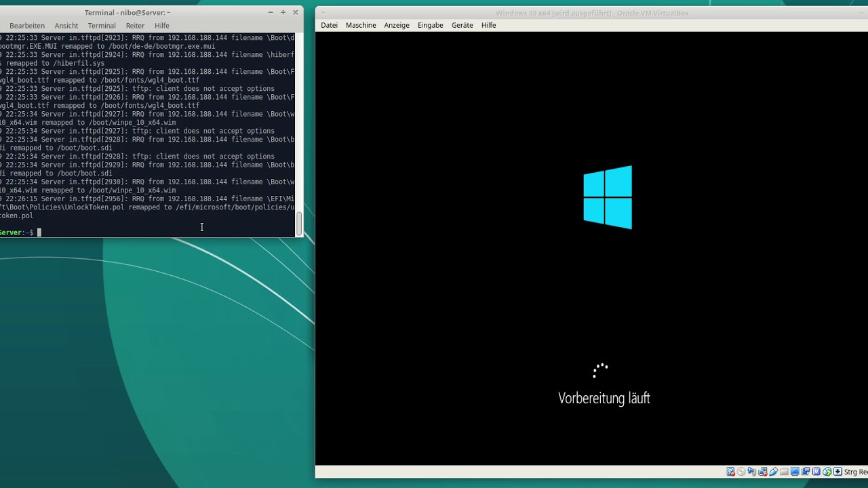
Task: Click the CPU indicator in VirtualBox status bar
Action: [816, 472]
